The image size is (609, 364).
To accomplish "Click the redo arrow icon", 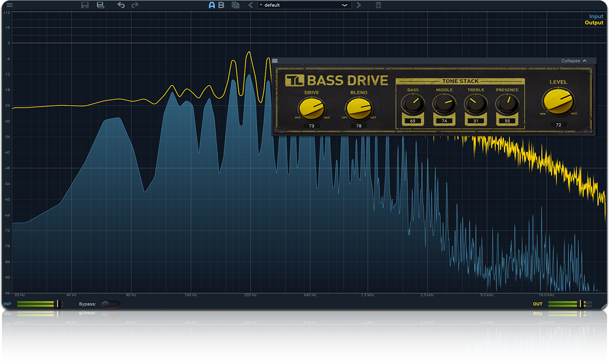I will pyautogui.click(x=135, y=5).
